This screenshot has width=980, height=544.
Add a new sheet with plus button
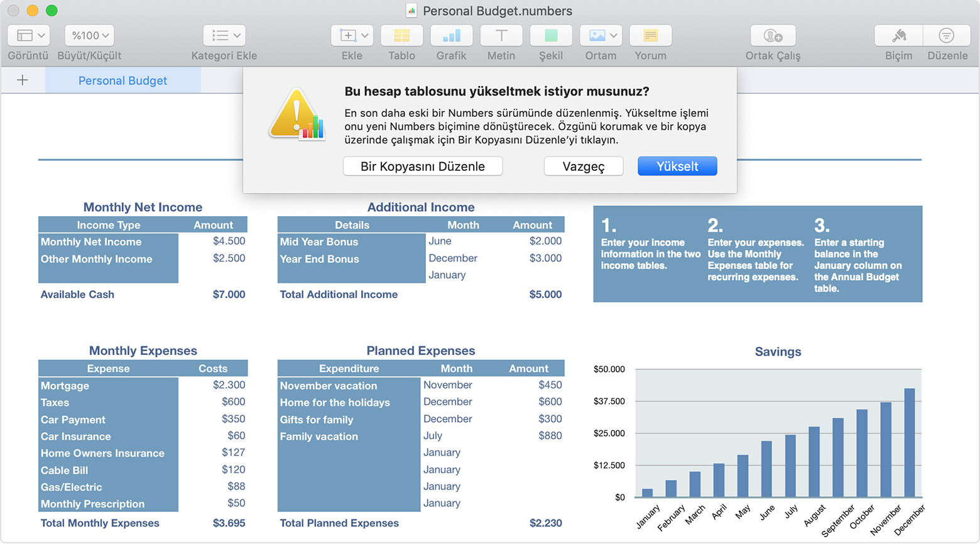click(23, 80)
